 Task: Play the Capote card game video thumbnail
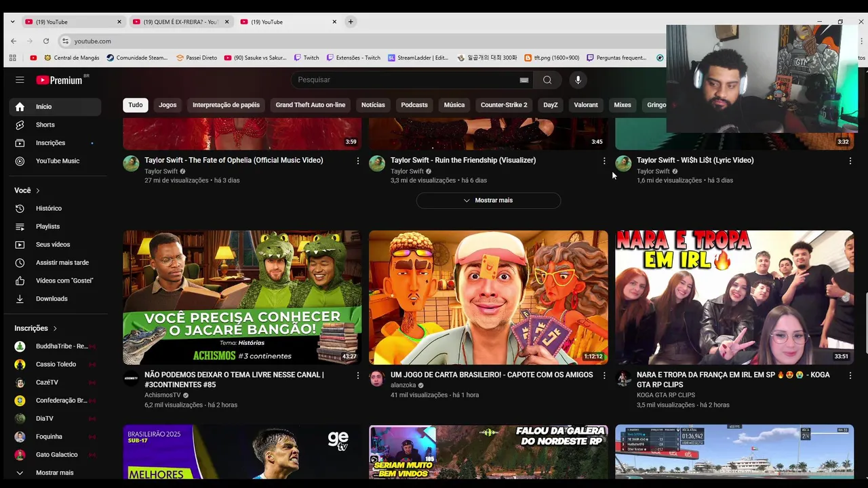(x=488, y=298)
